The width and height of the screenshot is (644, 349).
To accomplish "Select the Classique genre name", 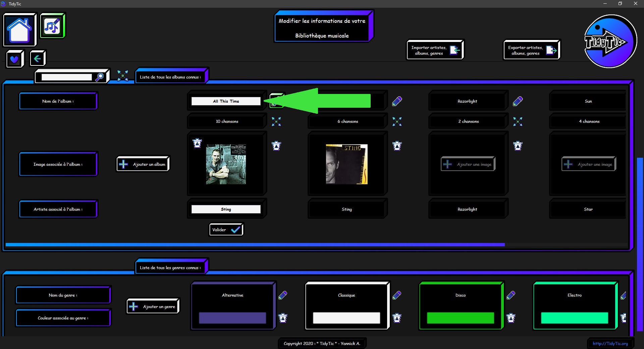I will 346,295.
